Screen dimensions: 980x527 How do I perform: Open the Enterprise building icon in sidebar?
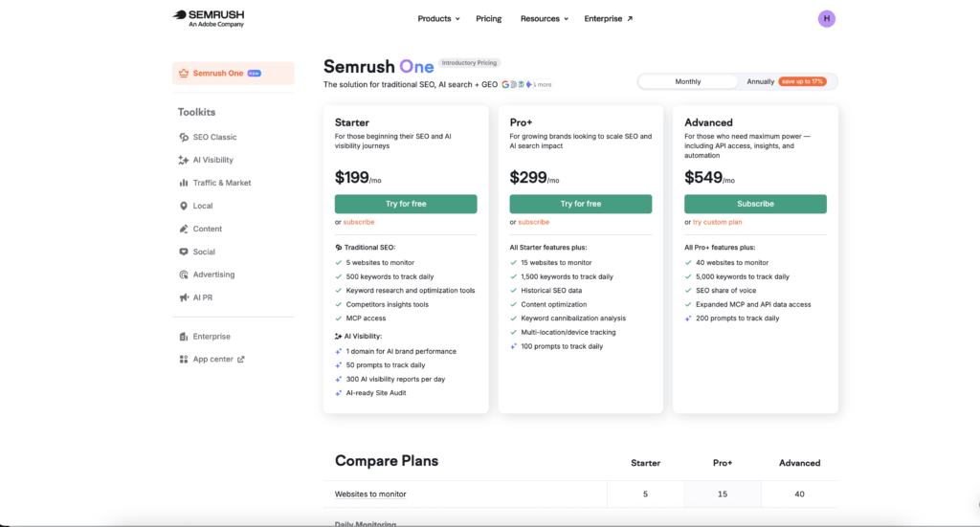(184, 337)
